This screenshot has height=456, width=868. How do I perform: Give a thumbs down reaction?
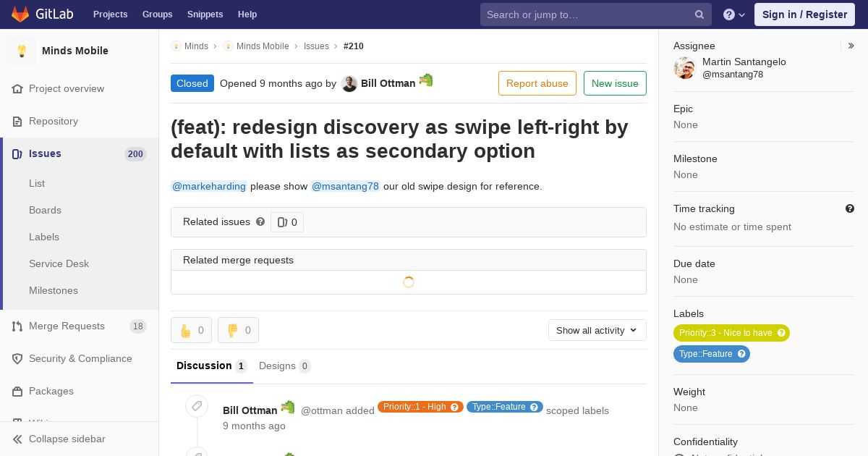click(238, 330)
